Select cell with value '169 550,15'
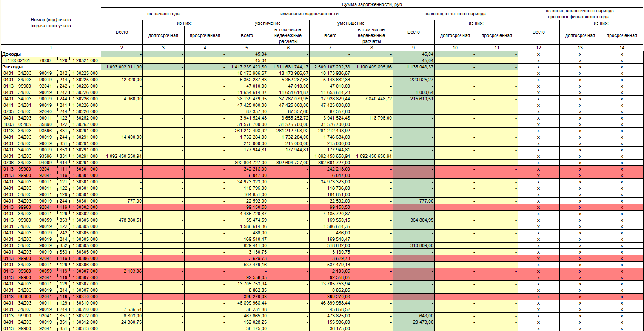Image resolution: width=644 pixels, height=331 pixels. 330,220
